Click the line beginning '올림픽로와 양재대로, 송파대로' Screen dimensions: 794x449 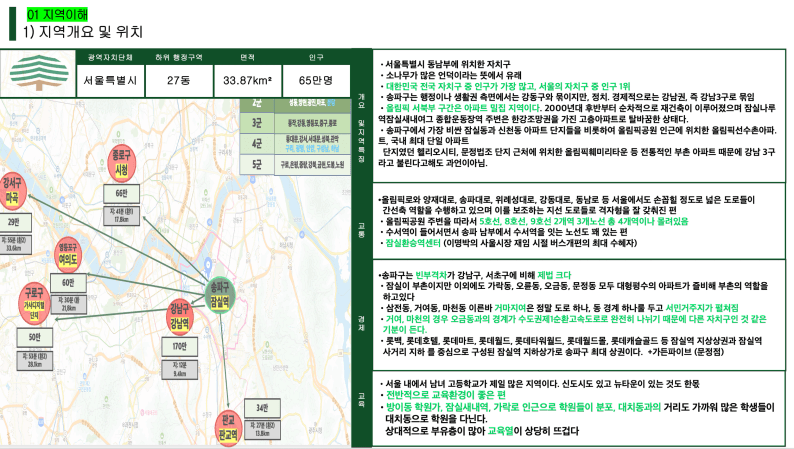tap(567, 199)
